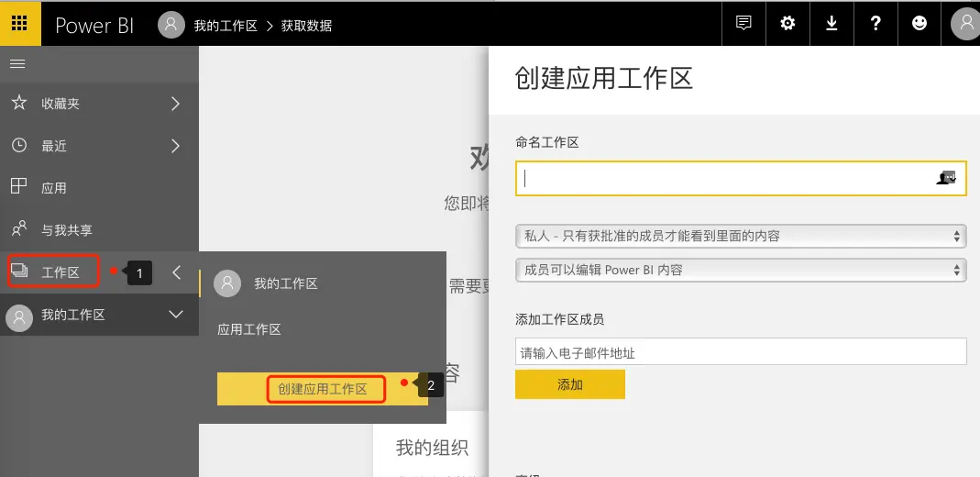
Task: Open the app launcher waffle icon
Action: [20, 24]
